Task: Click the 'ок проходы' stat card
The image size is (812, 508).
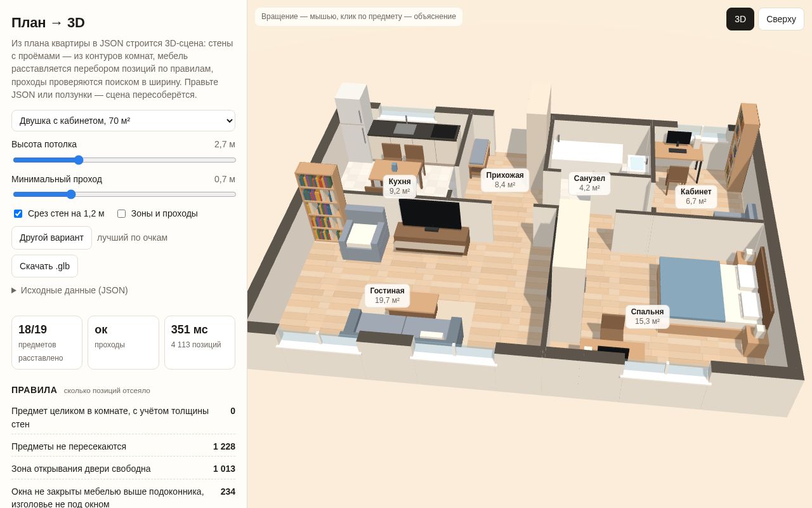Action: coord(123,342)
